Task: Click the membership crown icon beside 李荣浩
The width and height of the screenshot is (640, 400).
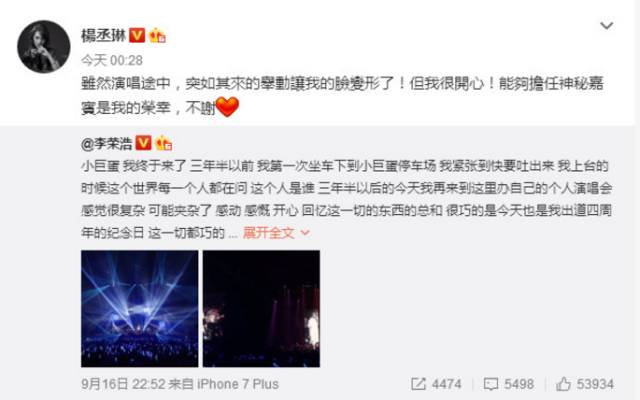Action: [x=163, y=143]
